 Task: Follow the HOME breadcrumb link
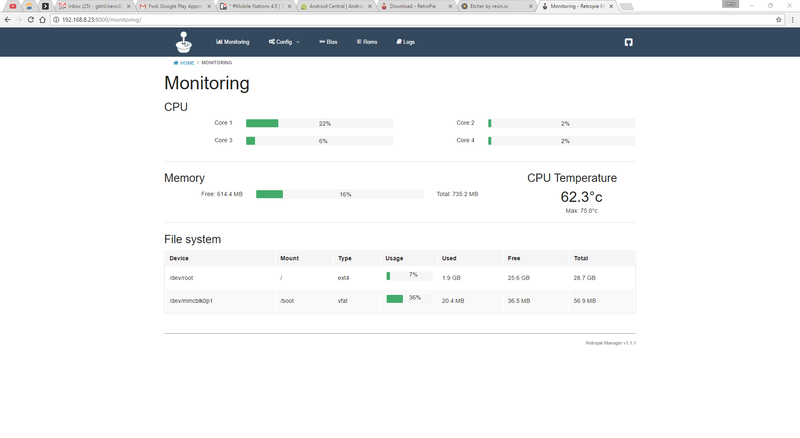coord(184,63)
